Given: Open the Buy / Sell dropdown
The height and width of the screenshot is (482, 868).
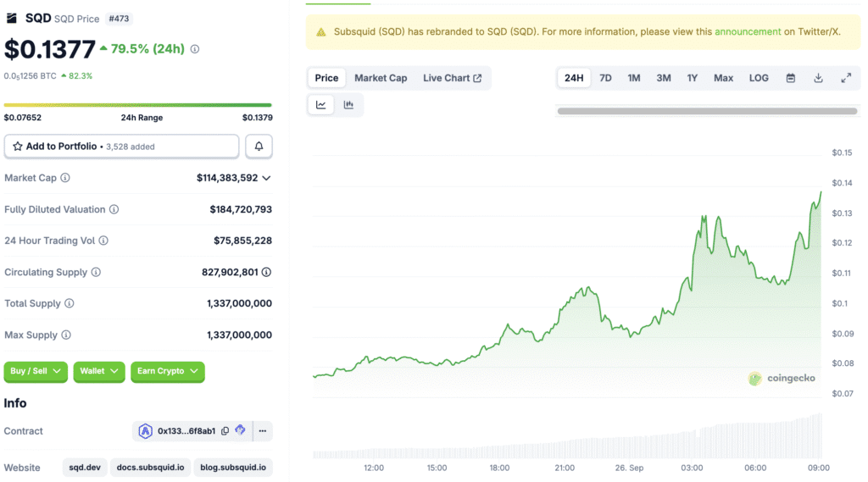Looking at the screenshot, I should (36, 371).
